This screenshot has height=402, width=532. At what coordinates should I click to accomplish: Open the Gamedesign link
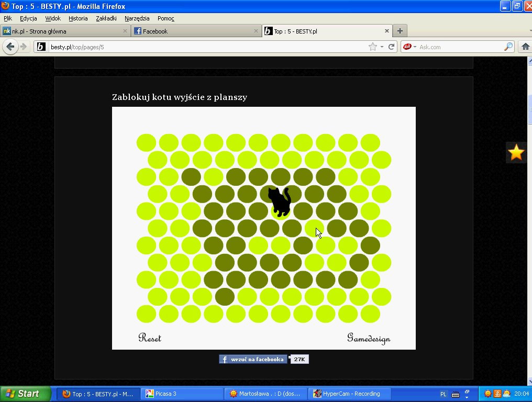369,338
